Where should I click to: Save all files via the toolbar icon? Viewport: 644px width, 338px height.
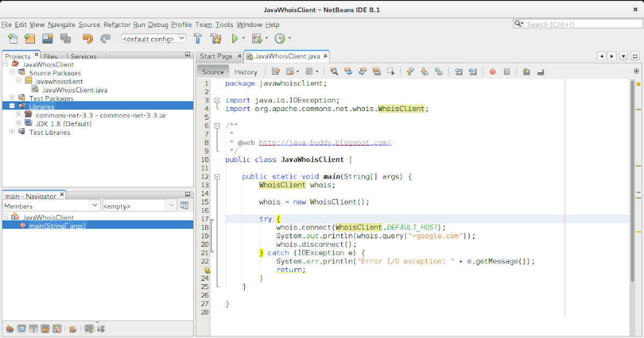click(65, 38)
